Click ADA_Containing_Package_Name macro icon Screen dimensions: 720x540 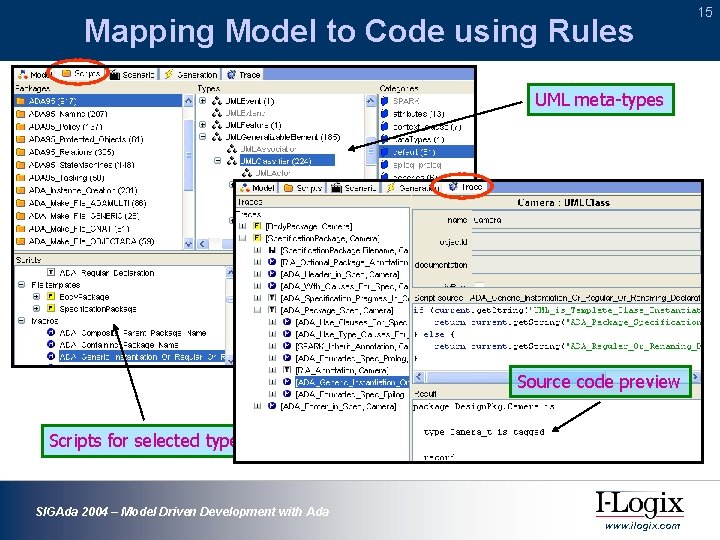51,344
